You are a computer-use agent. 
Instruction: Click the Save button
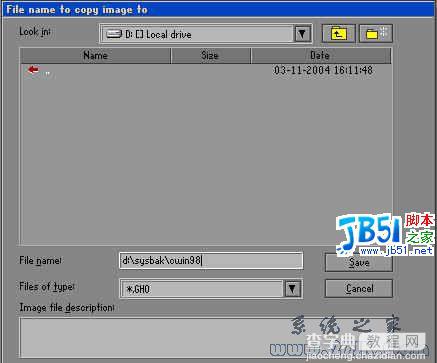pyautogui.click(x=359, y=262)
